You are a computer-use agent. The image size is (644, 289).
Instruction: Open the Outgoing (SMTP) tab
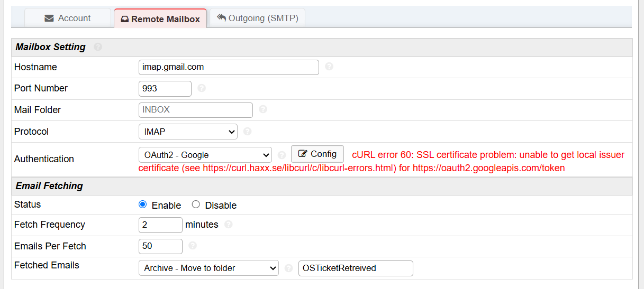tap(257, 18)
